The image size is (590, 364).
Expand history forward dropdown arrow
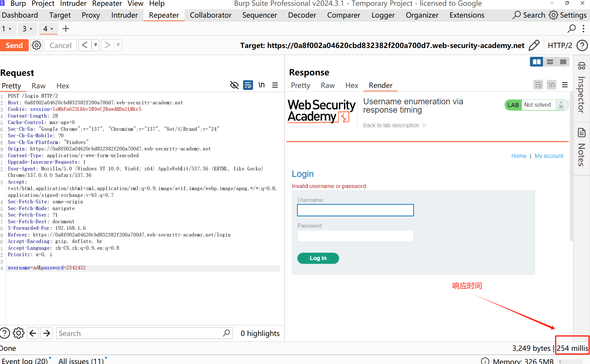click(118, 45)
